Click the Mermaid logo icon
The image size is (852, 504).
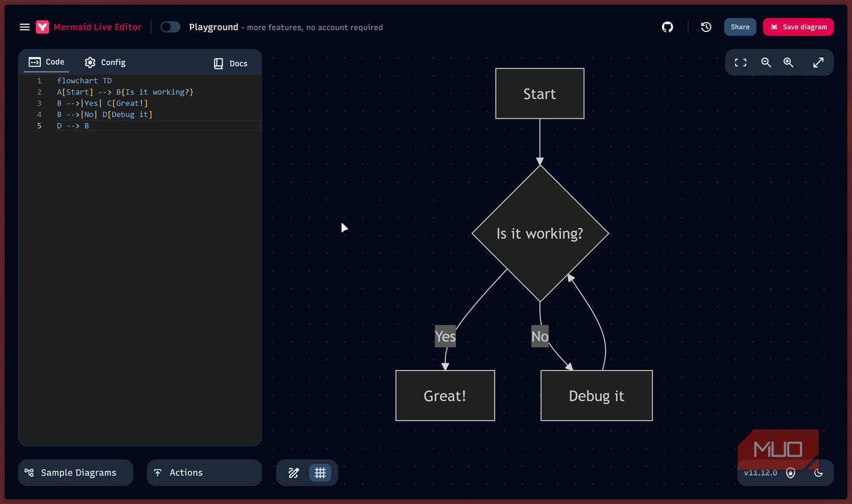click(x=42, y=27)
